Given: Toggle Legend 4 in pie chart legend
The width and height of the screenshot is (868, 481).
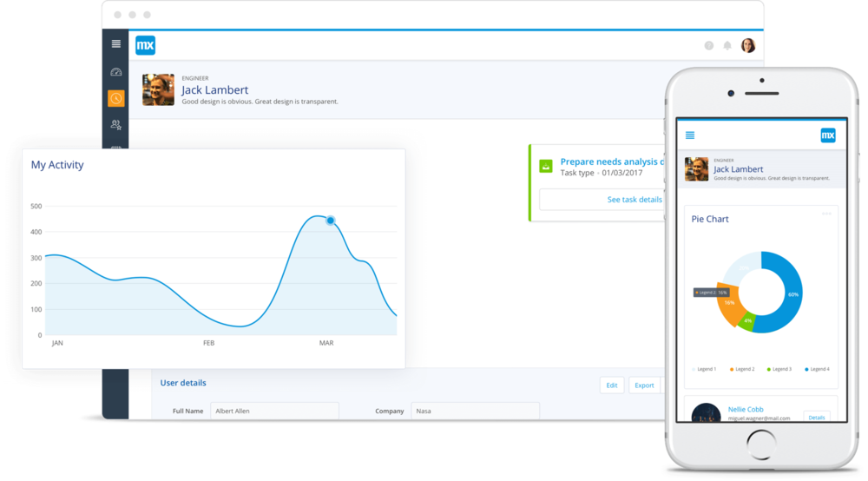Looking at the screenshot, I should (817, 369).
